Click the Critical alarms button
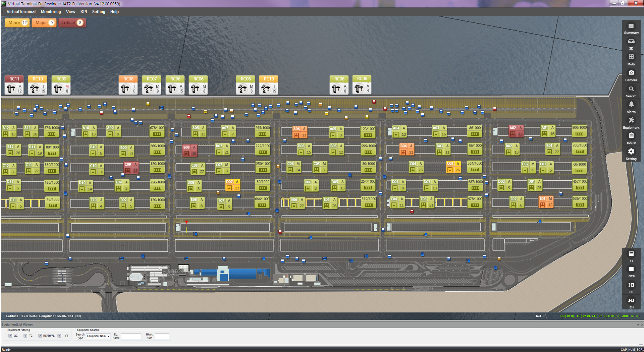This screenshot has width=644, height=352. pyautogui.click(x=72, y=23)
